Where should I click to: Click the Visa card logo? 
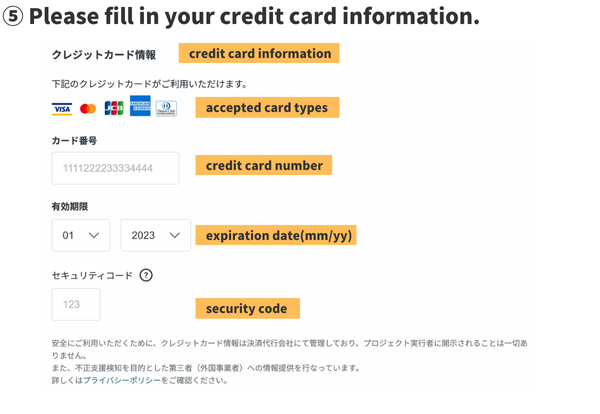pos(62,109)
